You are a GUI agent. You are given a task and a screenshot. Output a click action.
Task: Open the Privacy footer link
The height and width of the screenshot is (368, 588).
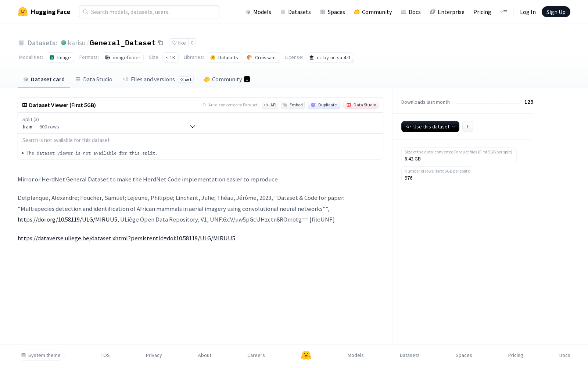[x=154, y=355]
